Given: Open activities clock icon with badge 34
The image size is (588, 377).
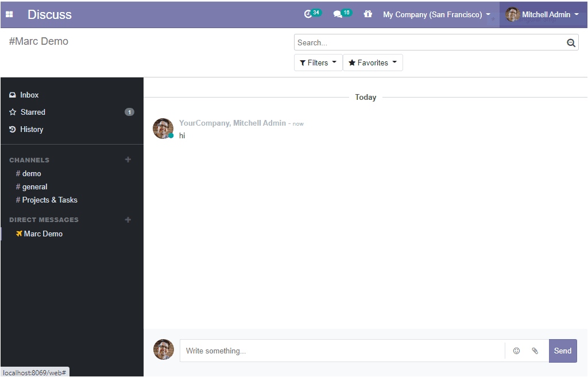Looking at the screenshot, I should point(312,14).
